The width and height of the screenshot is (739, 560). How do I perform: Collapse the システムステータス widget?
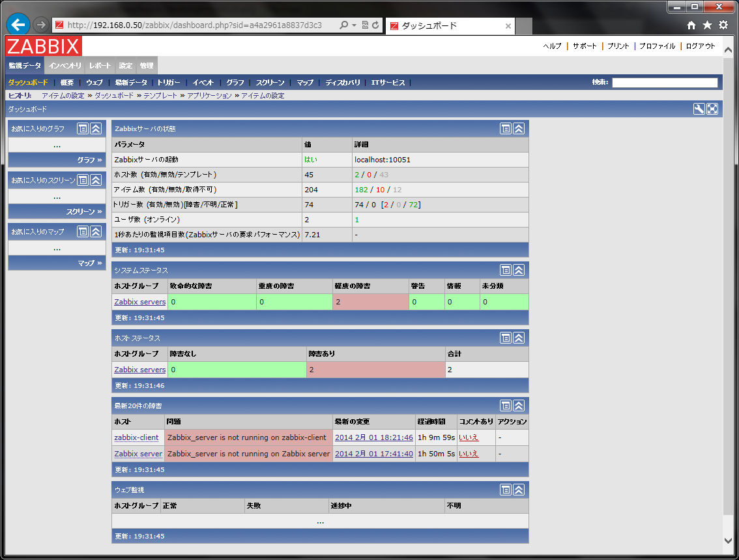pyautogui.click(x=519, y=270)
